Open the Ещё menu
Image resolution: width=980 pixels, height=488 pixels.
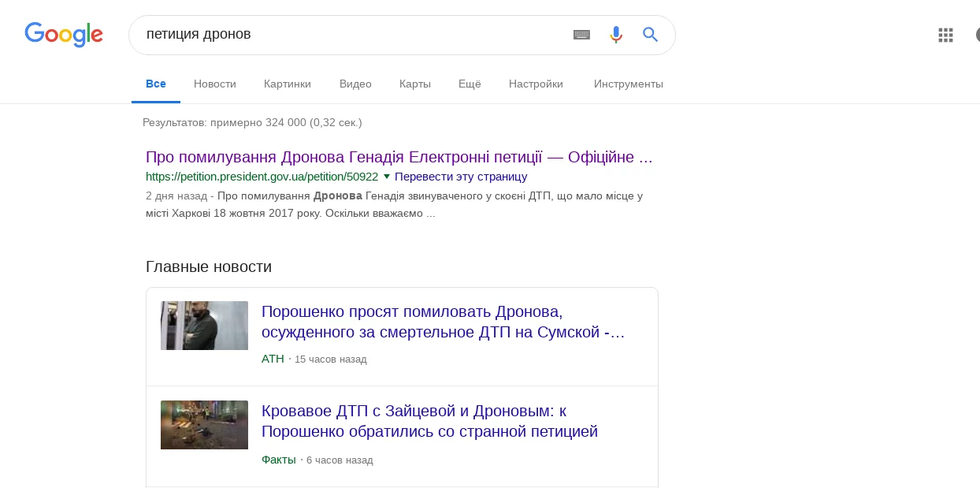click(470, 84)
